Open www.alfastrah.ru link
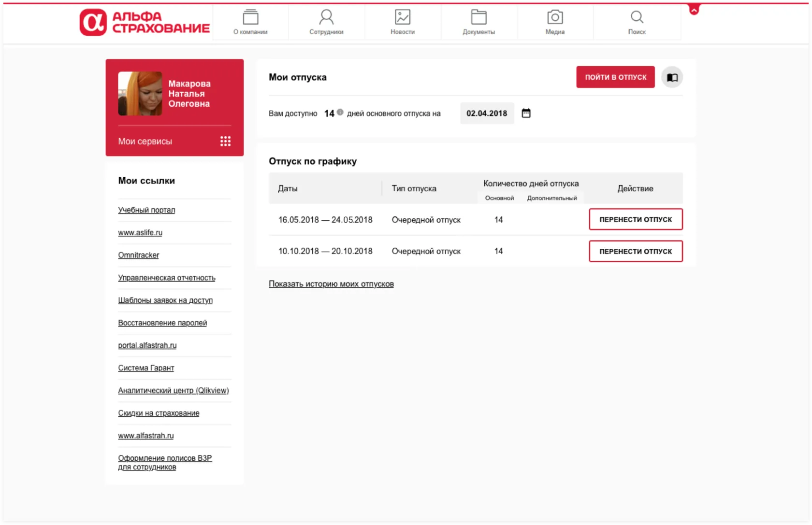Screen dimensions: 812x525 (146, 436)
